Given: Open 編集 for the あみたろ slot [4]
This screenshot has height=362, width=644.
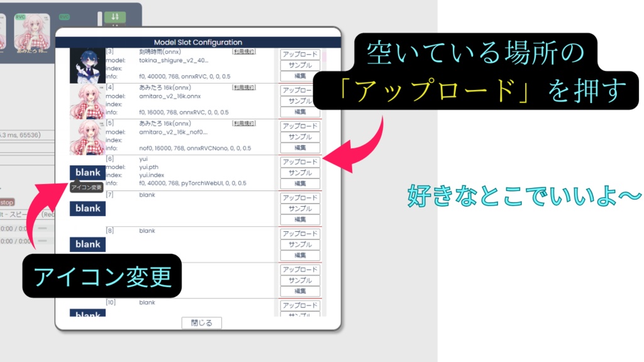Looking at the screenshot, I should pos(301,112).
